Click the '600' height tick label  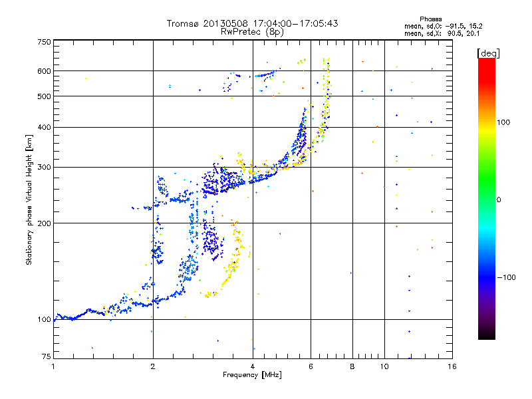44,71
